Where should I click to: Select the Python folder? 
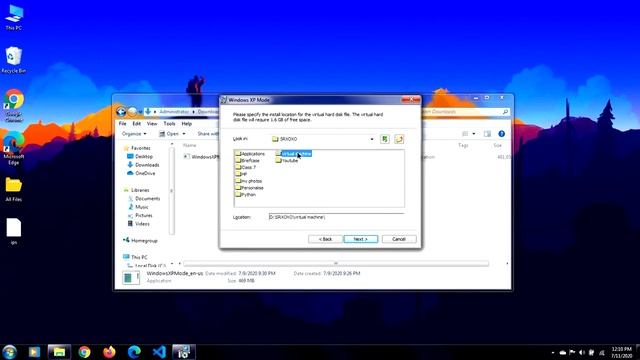pyautogui.click(x=246, y=195)
